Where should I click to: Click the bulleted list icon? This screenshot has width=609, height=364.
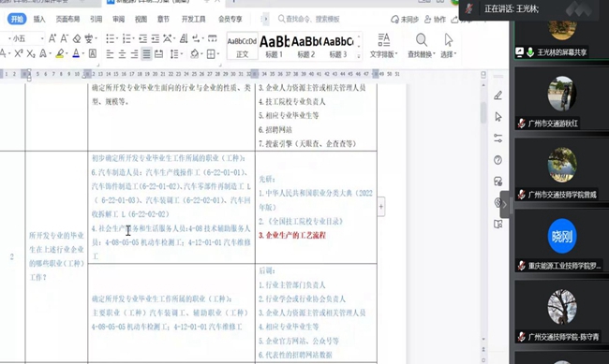(111, 38)
